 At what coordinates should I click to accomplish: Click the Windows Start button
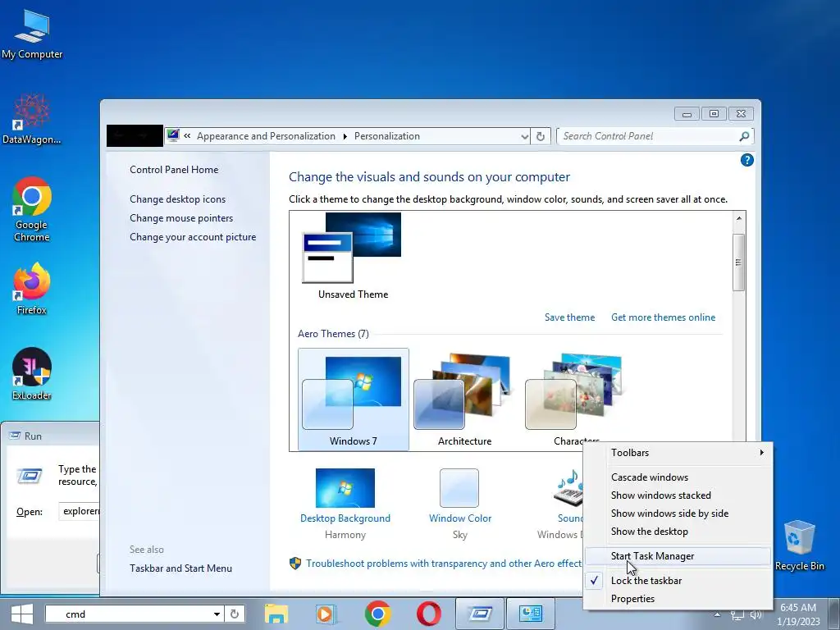pyautogui.click(x=22, y=614)
